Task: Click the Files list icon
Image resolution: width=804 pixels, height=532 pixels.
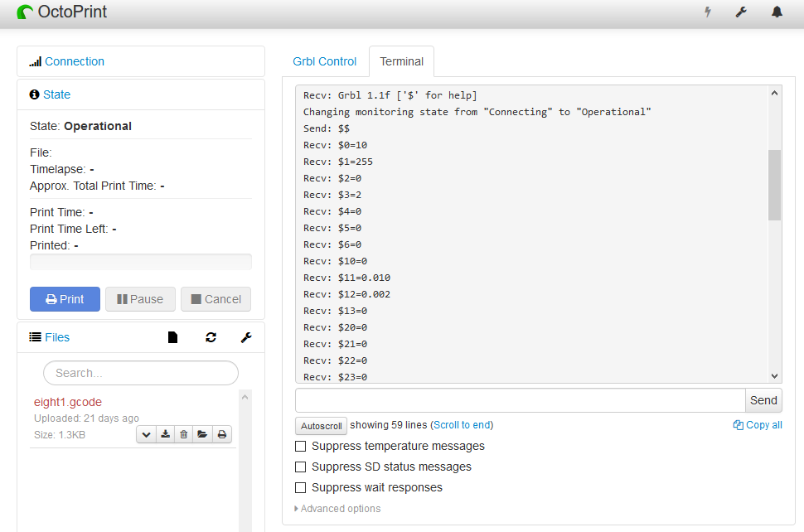Action: coord(35,337)
